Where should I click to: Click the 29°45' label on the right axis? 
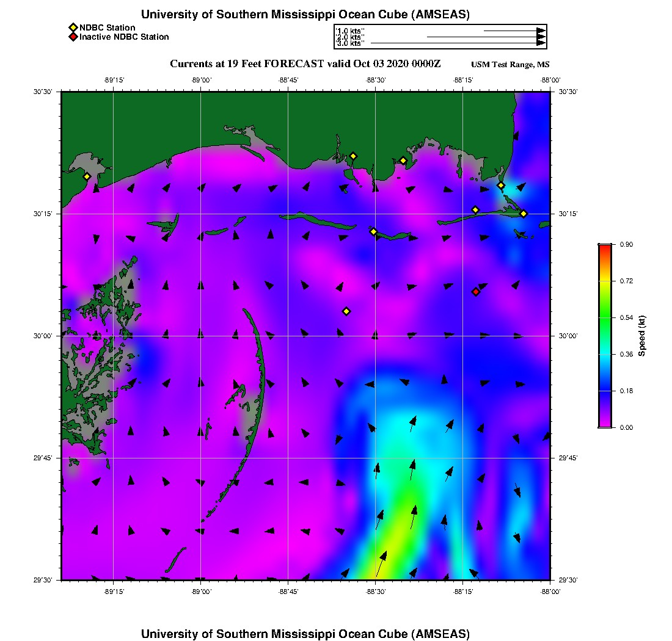(x=568, y=458)
